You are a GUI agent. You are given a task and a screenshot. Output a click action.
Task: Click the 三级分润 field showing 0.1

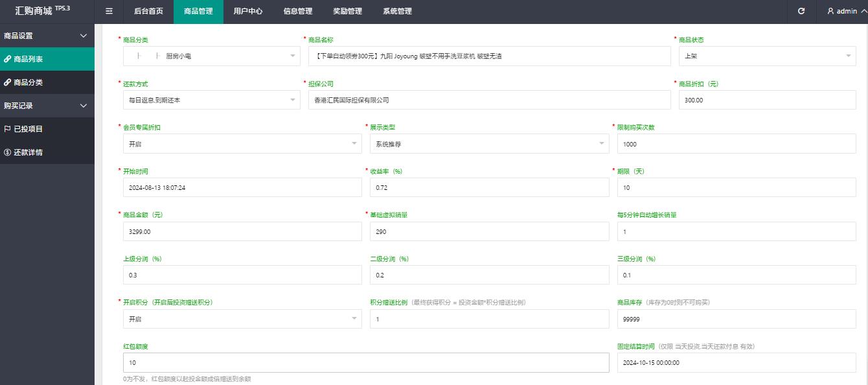pos(737,275)
